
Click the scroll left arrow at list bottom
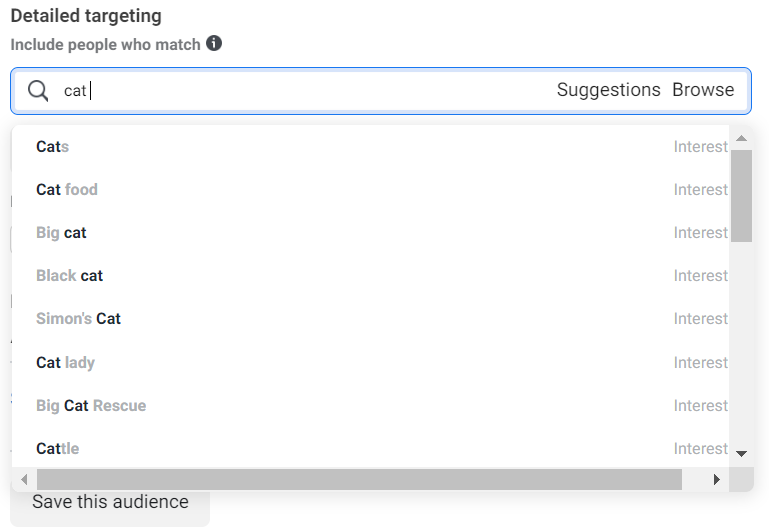[x=25, y=480]
